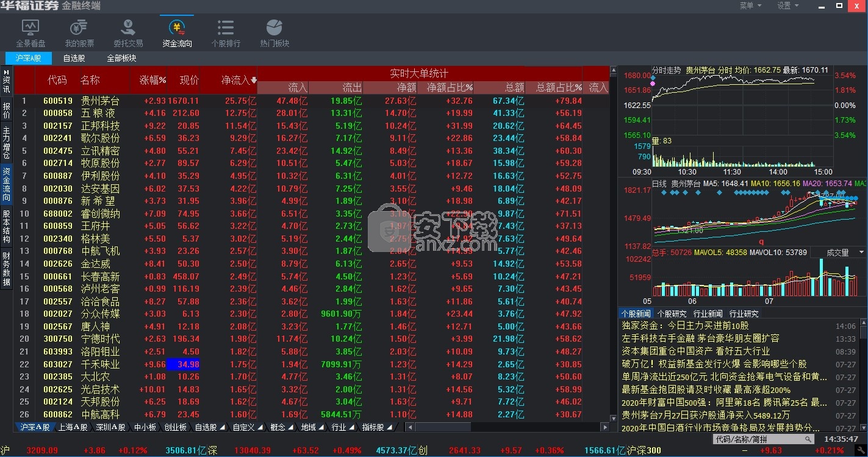Viewport: 868px width, 457px height.
Task: Click the 沪深300 status bar label
Action: [643, 450]
